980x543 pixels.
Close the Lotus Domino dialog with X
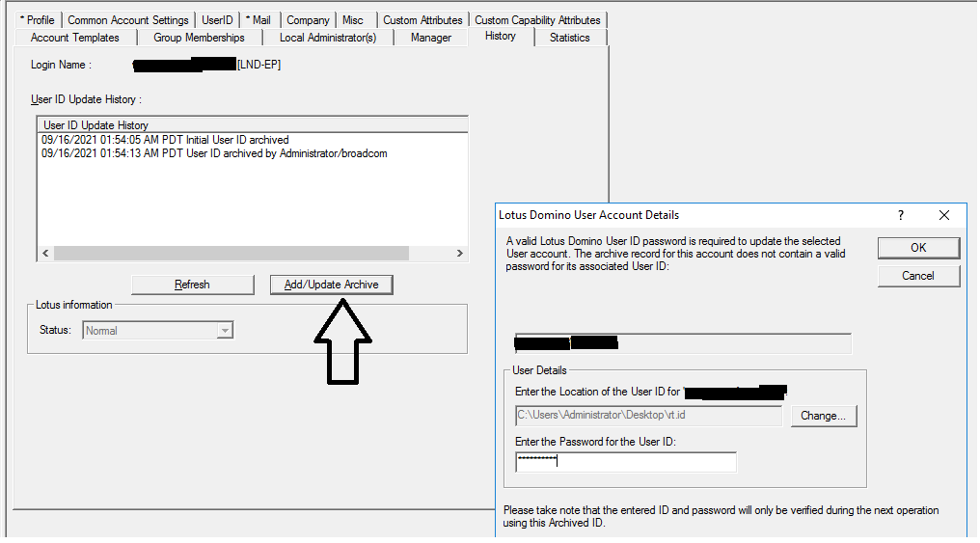(943, 215)
